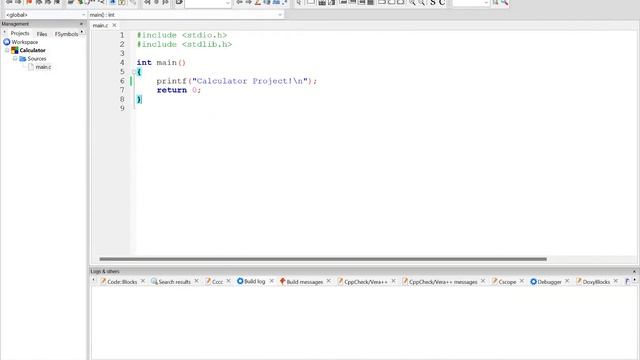This screenshot has height=360, width=640.
Task: Click line number 9 in margin
Action: click(122, 108)
